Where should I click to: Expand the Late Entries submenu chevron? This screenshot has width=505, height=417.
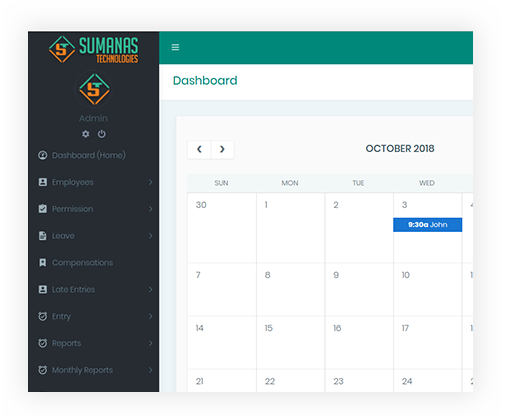[151, 289]
